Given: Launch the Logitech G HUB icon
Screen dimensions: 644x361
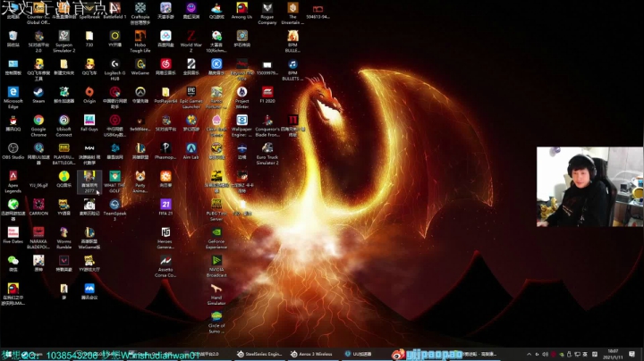Looking at the screenshot, I should pyautogui.click(x=115, y=70).
